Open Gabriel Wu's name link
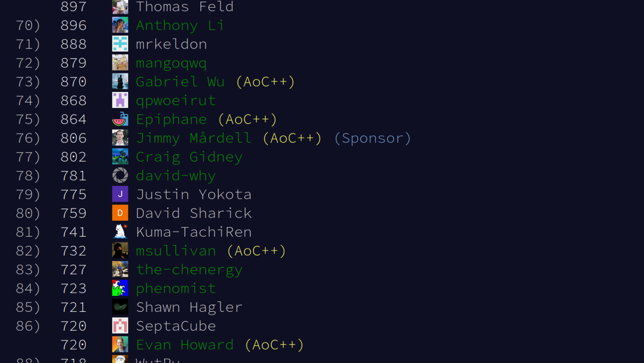 coord(180,82)
